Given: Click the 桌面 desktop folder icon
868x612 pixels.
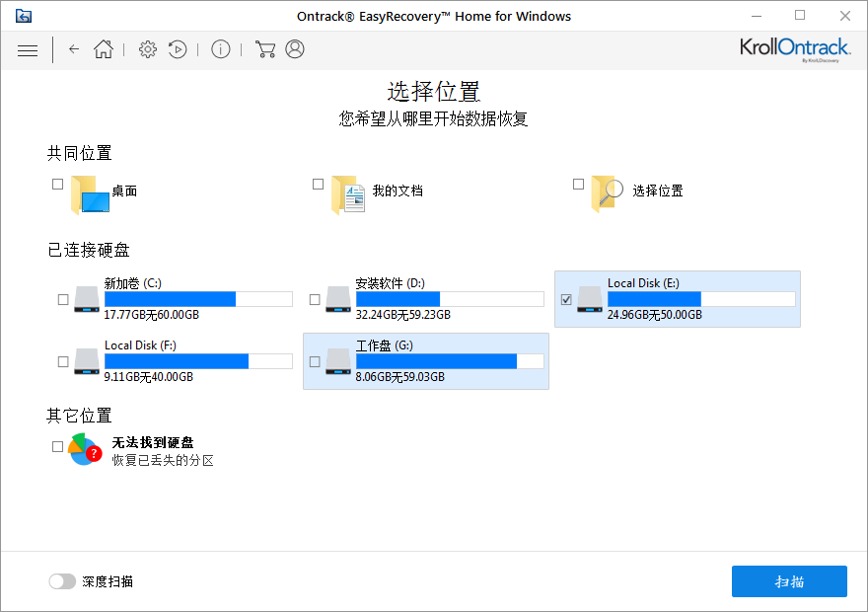Looking at the screenshot, I should coord(87,191).
